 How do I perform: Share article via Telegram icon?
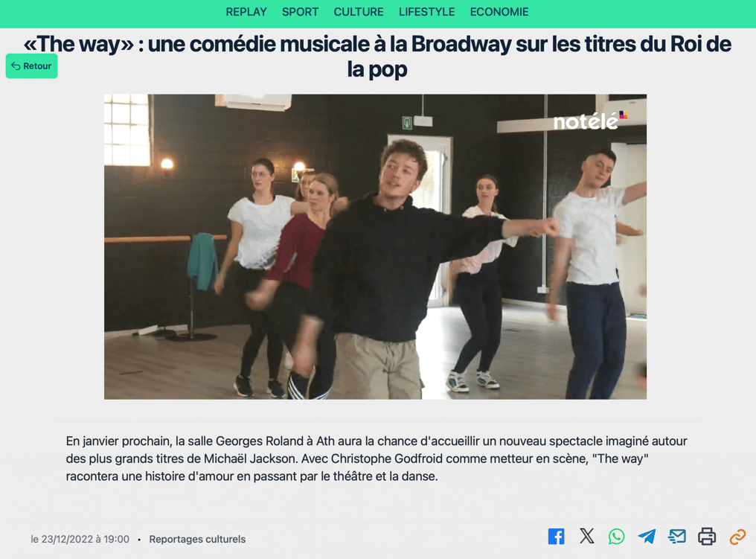tap(647, 537)
